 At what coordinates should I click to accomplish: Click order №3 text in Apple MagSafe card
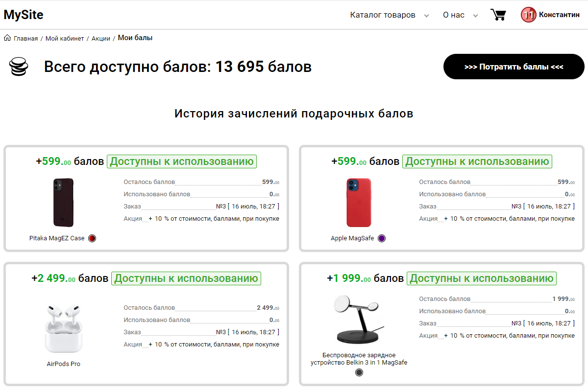click(x=543, y=207)
